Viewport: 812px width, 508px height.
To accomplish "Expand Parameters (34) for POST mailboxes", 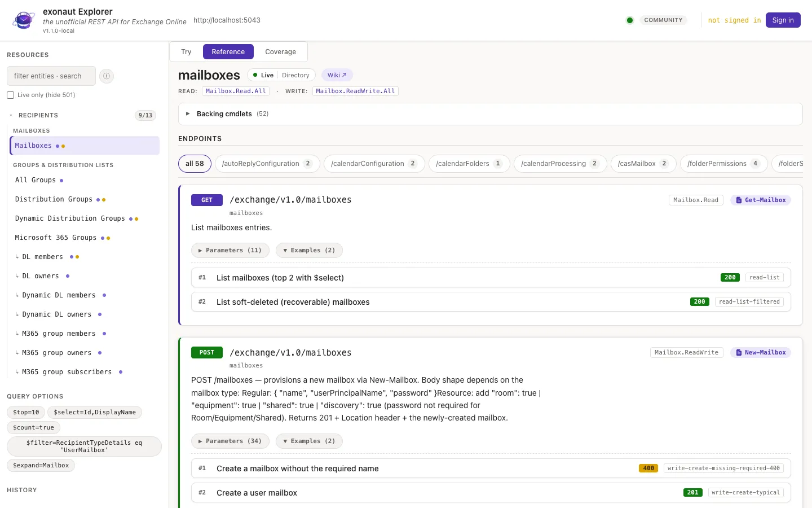I will pos(230,441).
